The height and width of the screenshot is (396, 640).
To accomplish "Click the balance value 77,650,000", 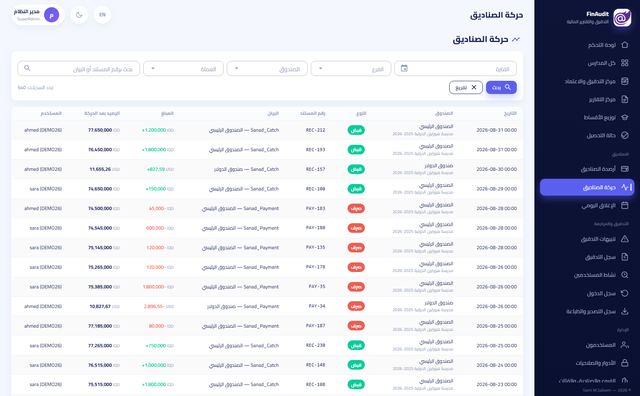I will click(x=100, y=130).
